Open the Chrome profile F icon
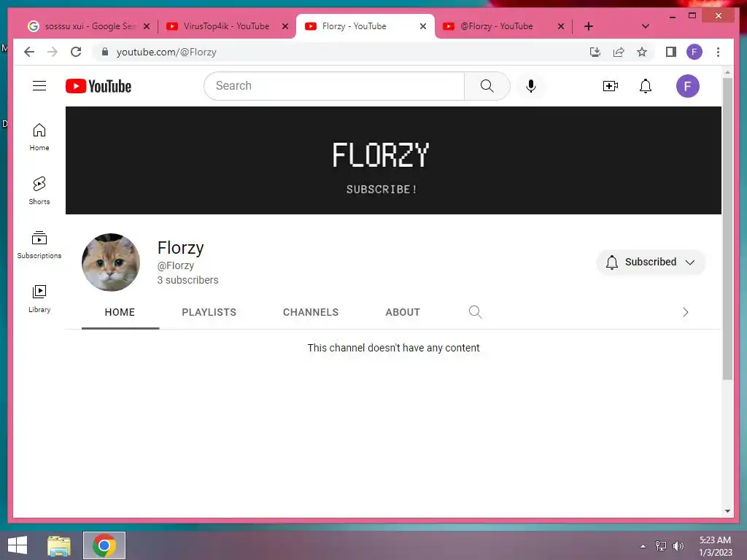 (x=694, y=52)
